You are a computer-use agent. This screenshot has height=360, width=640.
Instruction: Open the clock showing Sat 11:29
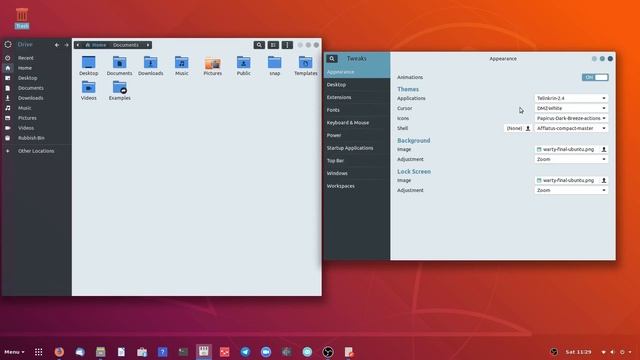tap(578, 352)
